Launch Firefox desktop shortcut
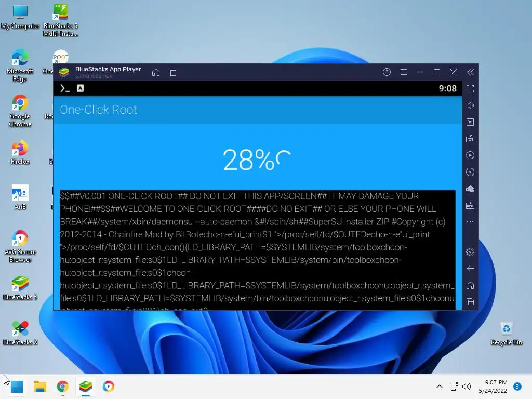532x399 pixels. 20,152
